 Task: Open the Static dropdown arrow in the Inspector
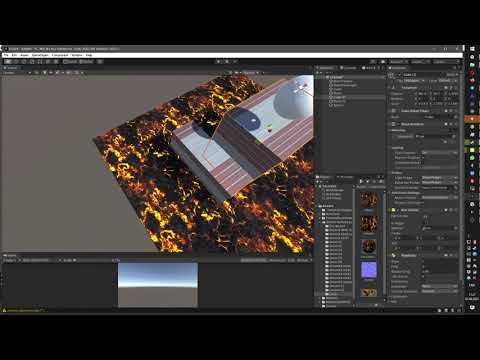[x=457, y=75]
